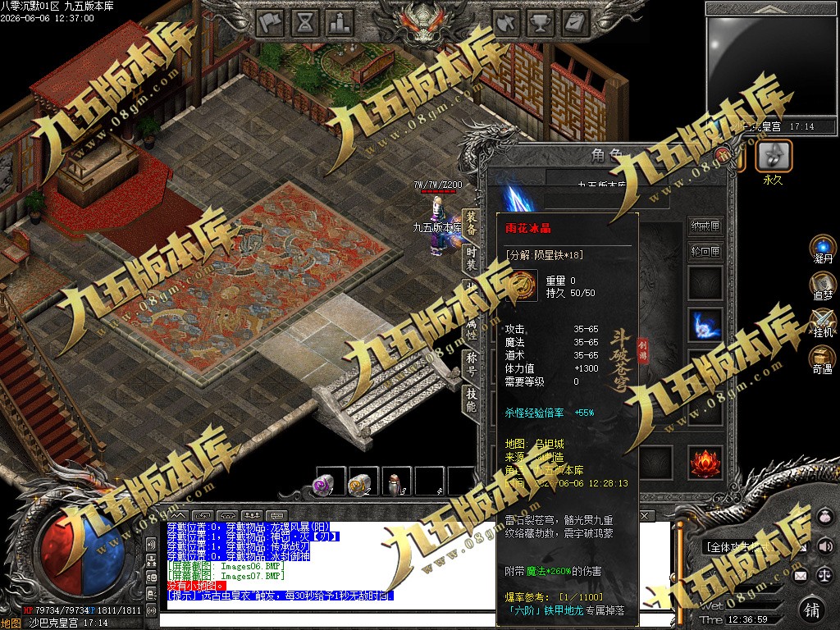840x630 pixels.
Task: Open the 纳戒匣 button
Action: [705, 226]
